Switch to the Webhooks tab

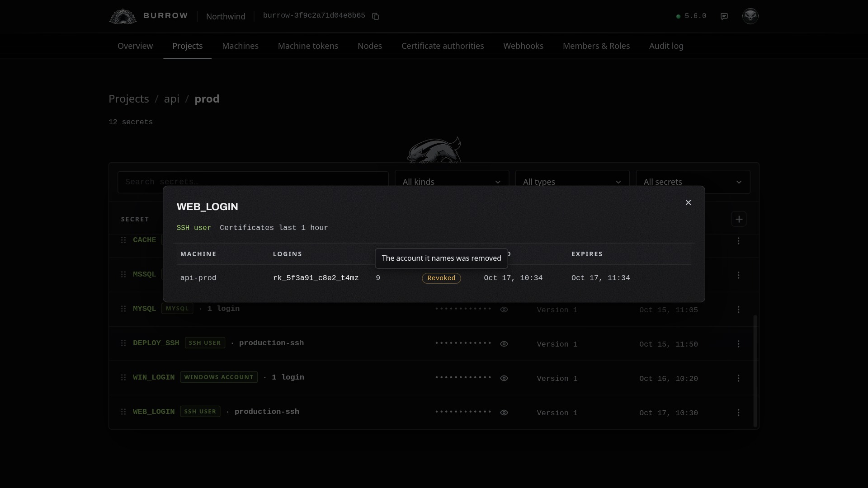click(x=523, y=46)
